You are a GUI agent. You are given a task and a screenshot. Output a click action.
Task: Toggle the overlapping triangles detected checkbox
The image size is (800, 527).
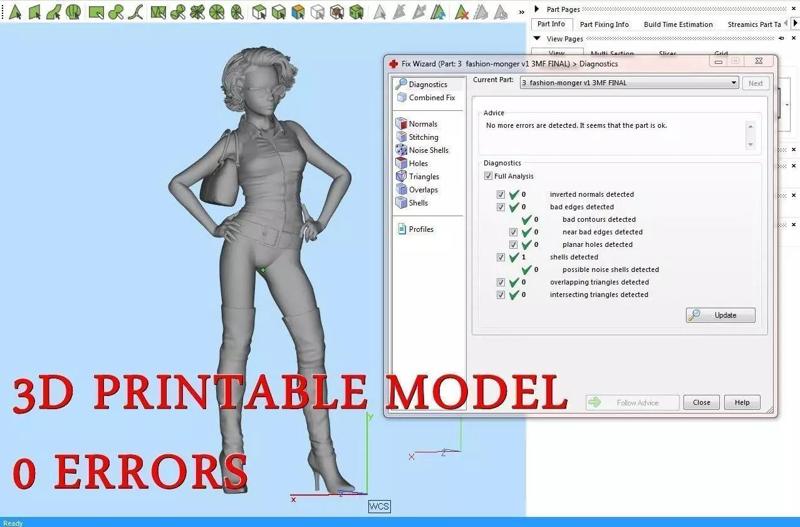point(501,282)
